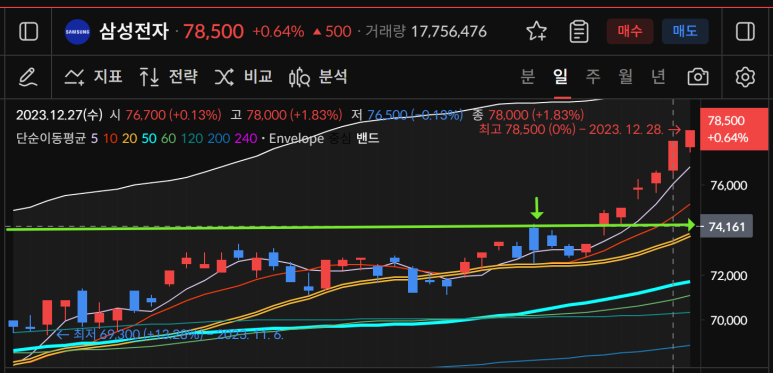Switch to 월 monthly chart tab
The width and height of the screenshot is (773, 373).
tap(626, 77)
